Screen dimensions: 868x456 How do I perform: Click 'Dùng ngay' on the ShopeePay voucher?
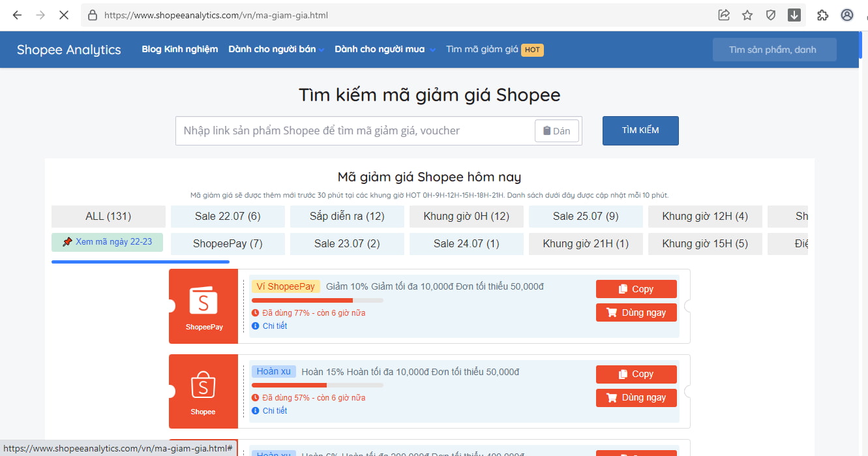pyautogui.click(x=636, y=312)
